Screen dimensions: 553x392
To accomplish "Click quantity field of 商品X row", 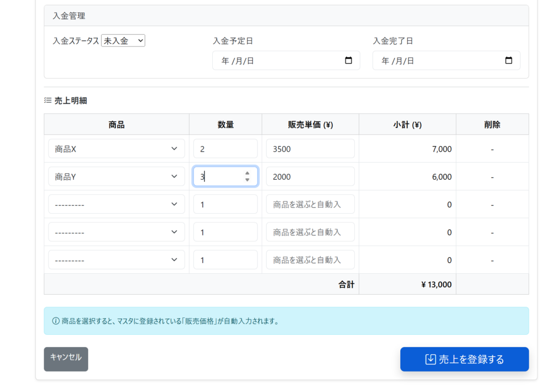I will click(x=225, y=148).
